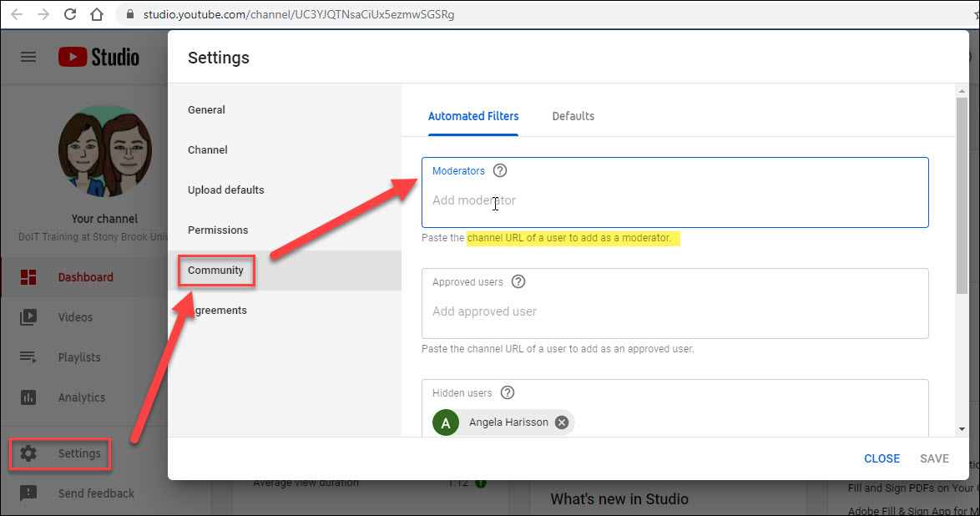Click the Send feedback icon
Image resolution: width=980 pixels, height=516 pixels.
click(x=29, y=493)
